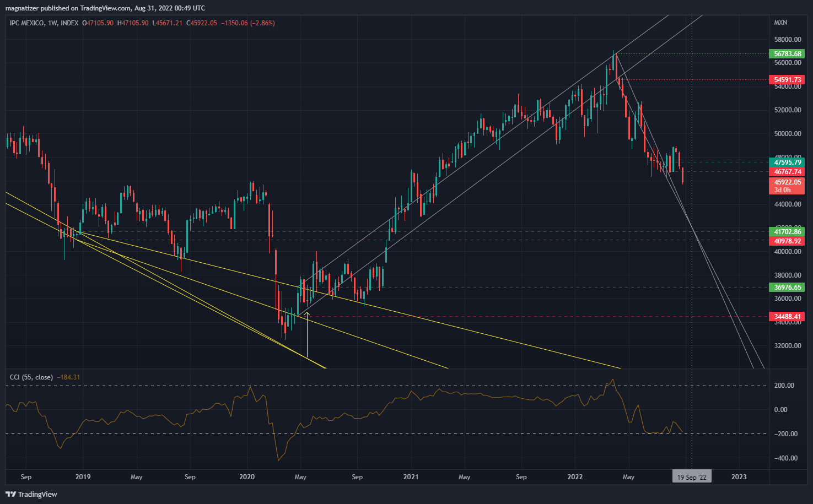Screen dimensions: 813x504
Task: Click the -200.00 CCI scale level
Action: coord(784,434)
